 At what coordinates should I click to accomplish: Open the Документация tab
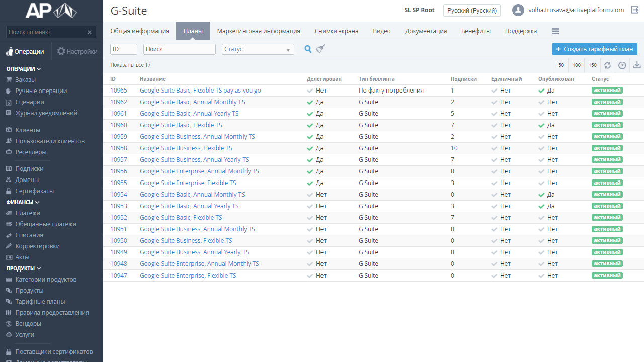tap(426, 31)
